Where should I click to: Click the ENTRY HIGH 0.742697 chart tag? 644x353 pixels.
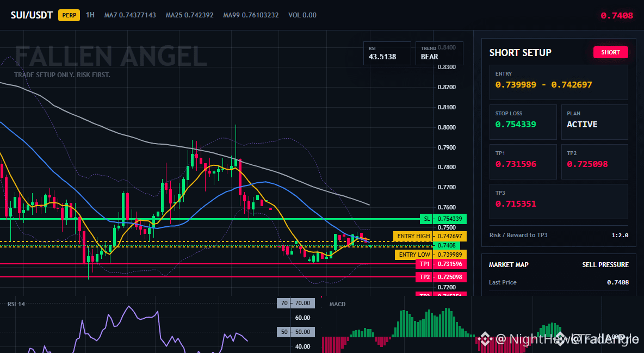[430, 236]
